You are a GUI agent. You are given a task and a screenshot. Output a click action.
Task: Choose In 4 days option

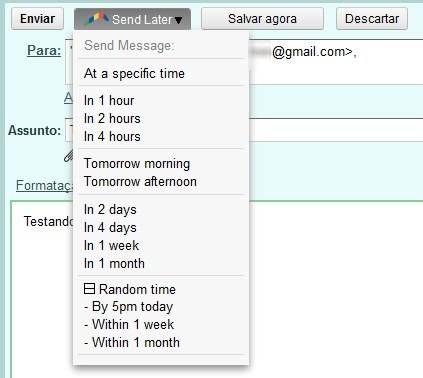[110, 228]
